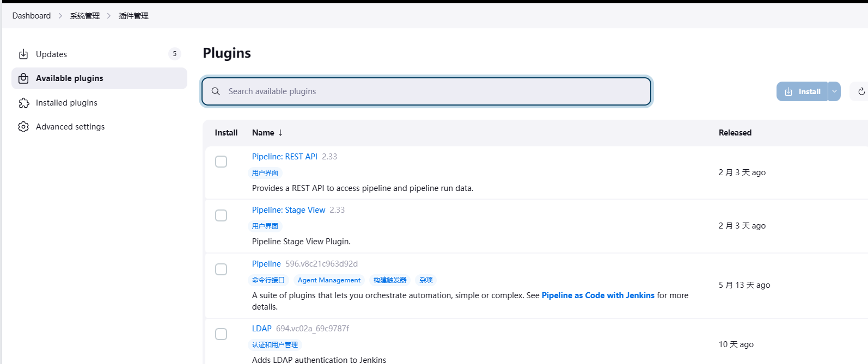Expand the breadcrumb chevron after 系统管理

pyautogui.click(x=109, y=16)
